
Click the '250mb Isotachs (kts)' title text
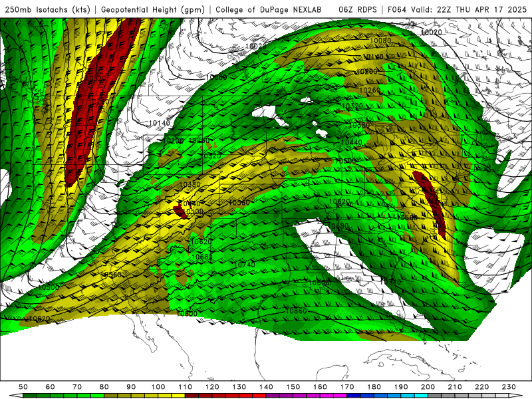click(47, 9)
